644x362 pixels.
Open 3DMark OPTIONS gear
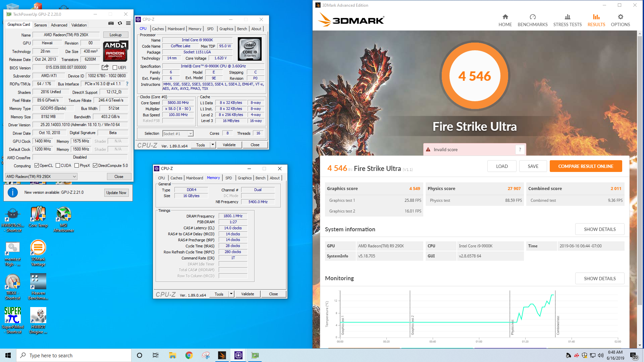coord(621,20)
